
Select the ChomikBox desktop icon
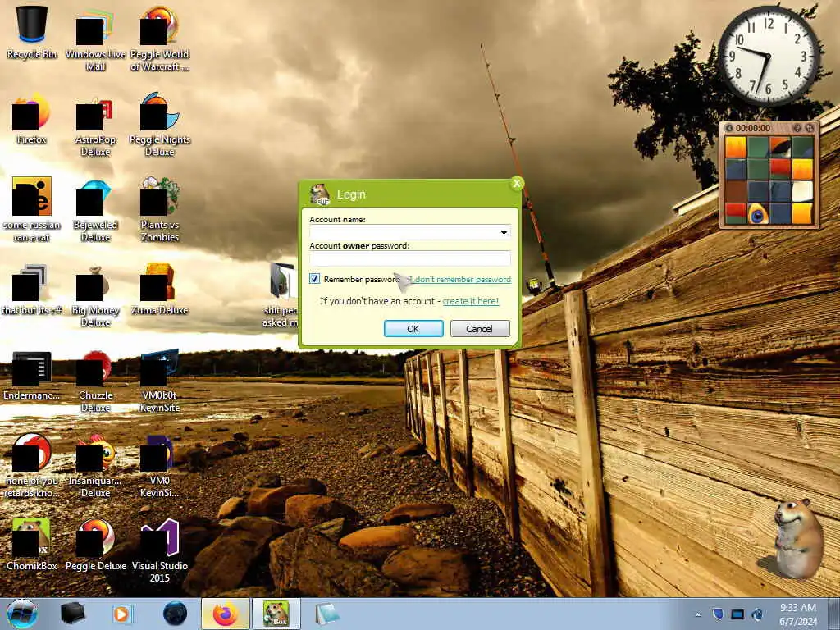pos(32,545)
